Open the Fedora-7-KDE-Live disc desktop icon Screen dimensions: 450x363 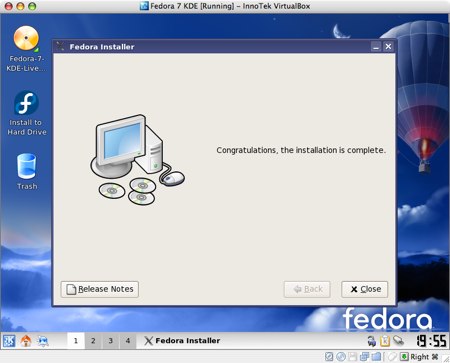click(x=26, y=48)
